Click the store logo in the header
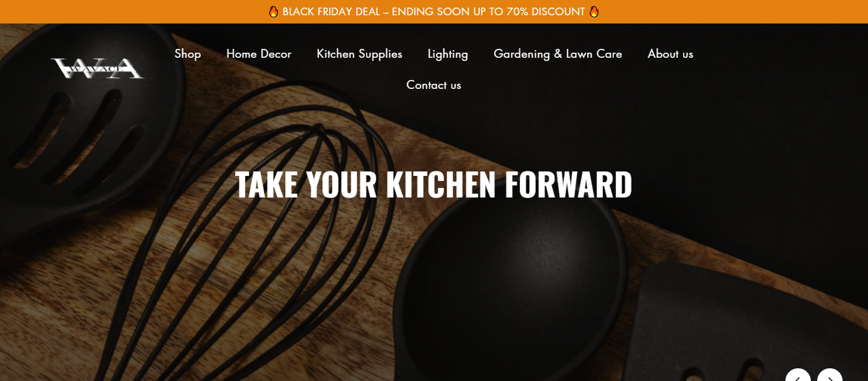This screenshot has width=868, height=381. (97, 68)
